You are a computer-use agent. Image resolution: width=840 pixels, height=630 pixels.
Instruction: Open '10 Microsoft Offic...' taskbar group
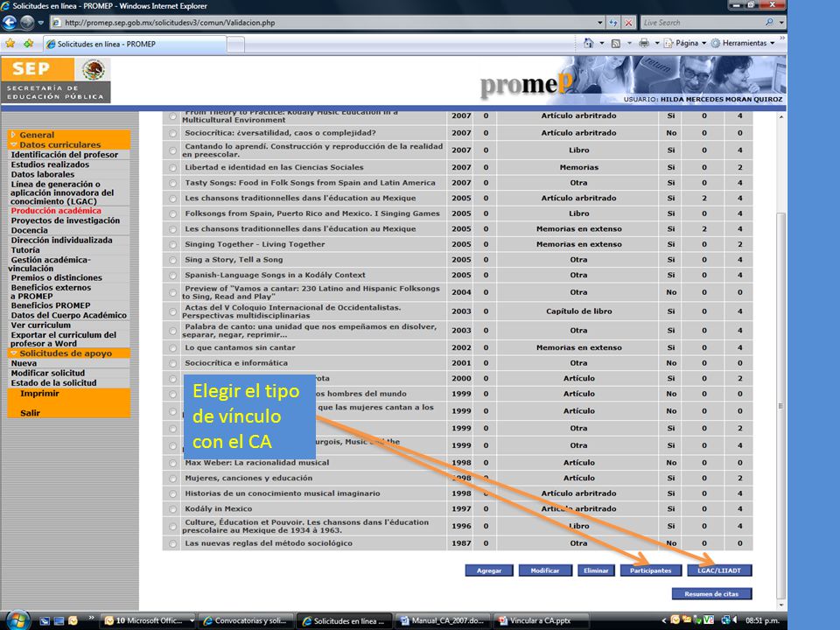click(x=150, y=621)
